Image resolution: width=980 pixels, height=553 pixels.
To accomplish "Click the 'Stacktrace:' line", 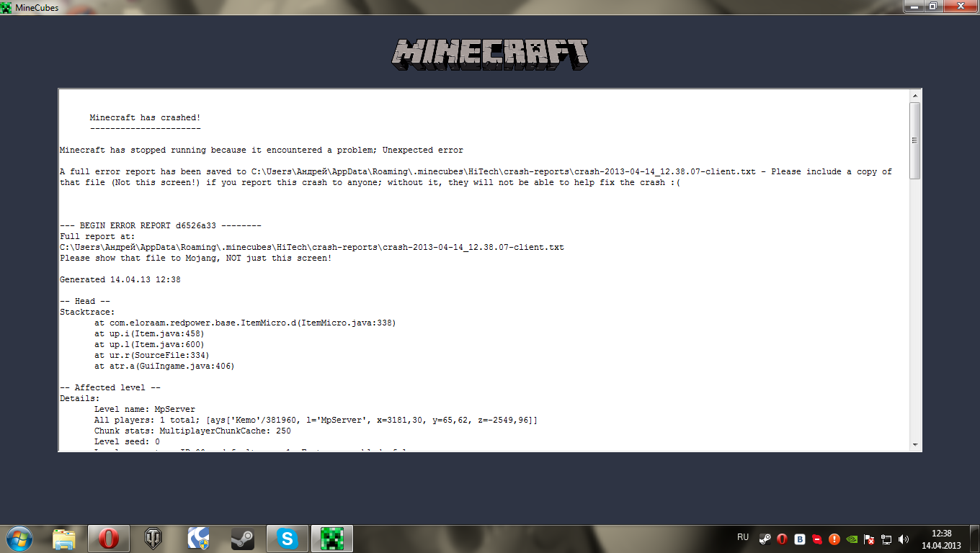I will [87, 312].
